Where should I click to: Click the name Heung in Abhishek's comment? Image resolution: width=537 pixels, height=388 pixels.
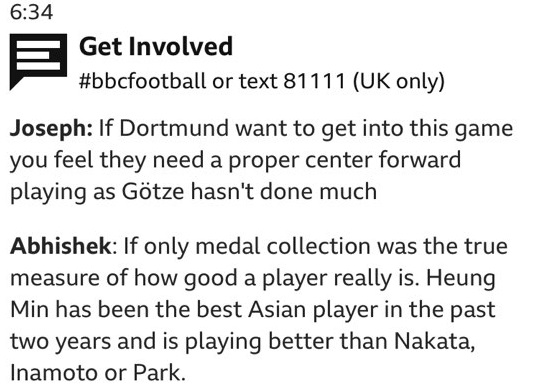coord(461,279)
